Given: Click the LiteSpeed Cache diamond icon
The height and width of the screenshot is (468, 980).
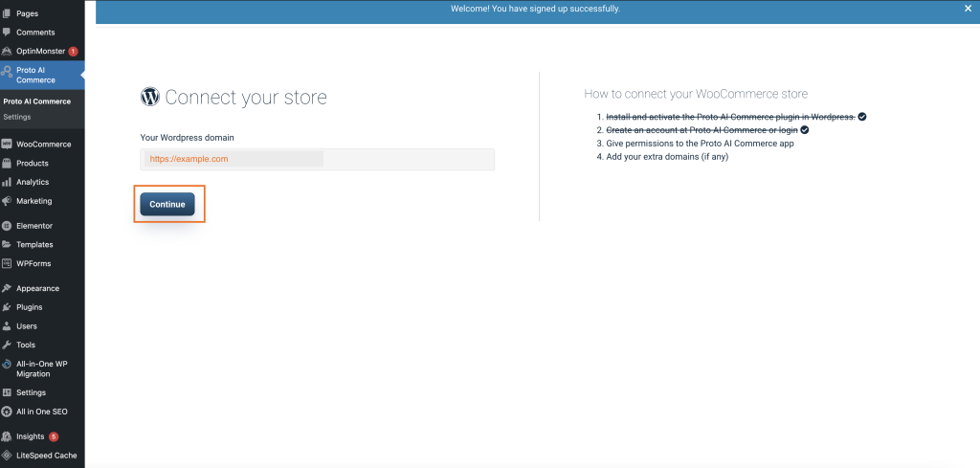Looking at the screenshot, I should coord(7,456).
